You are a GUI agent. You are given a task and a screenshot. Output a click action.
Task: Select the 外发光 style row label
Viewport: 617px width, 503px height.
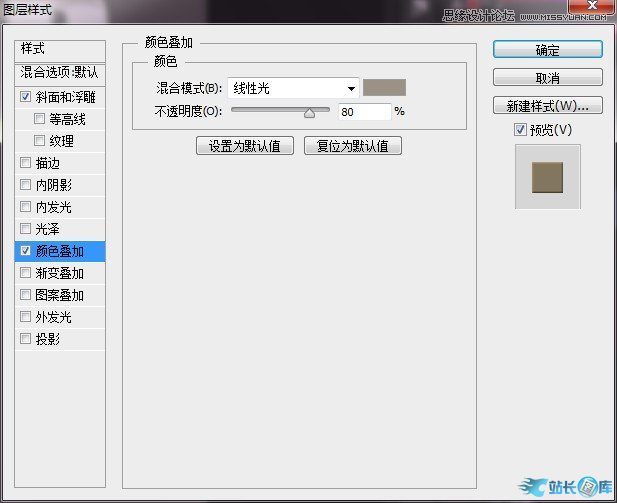click(54, 317)
